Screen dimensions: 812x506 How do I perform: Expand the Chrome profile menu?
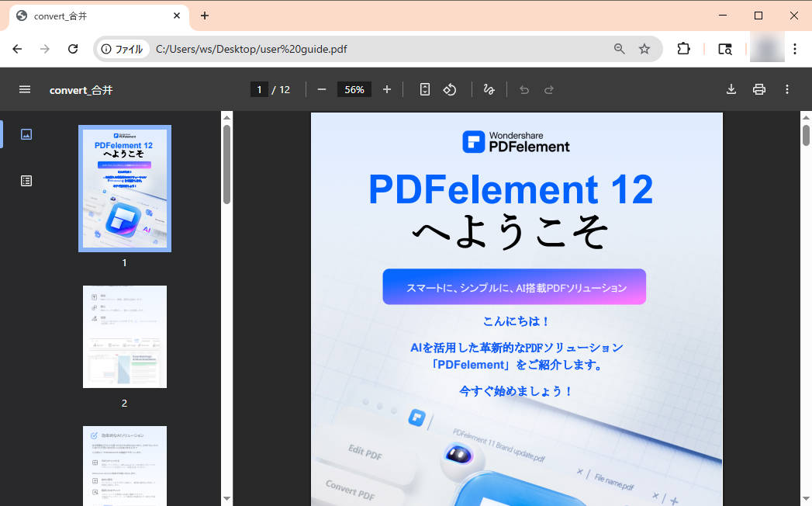pyautogui.click(x=766, y=48)
